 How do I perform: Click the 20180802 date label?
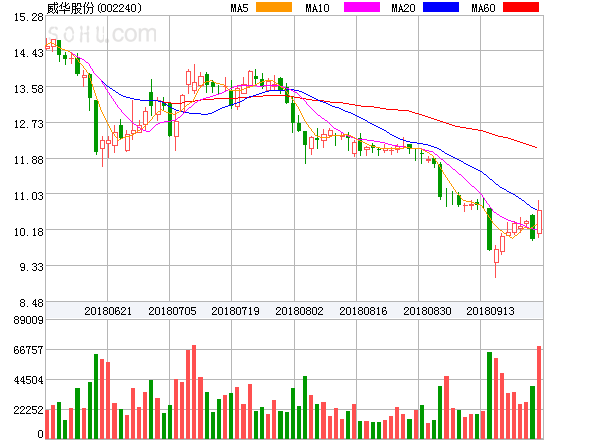pyautogui.click(x=299, y=311)
